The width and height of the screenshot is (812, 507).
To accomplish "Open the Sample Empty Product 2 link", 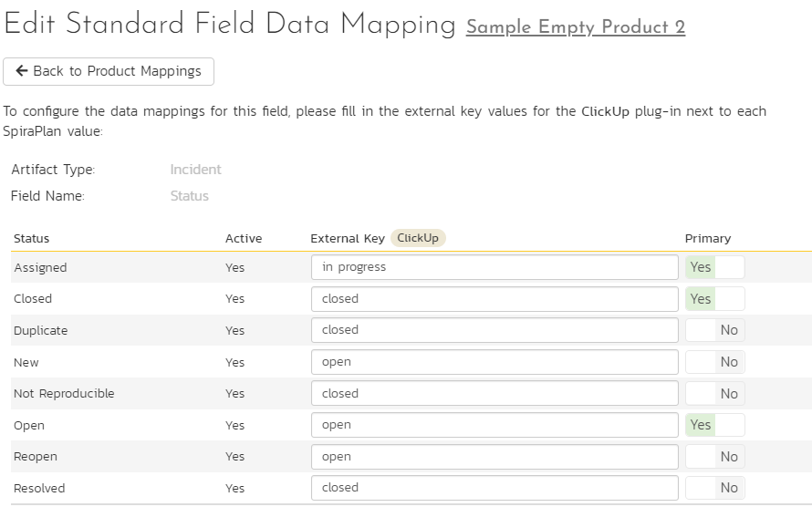I will (x=576, y=27).
